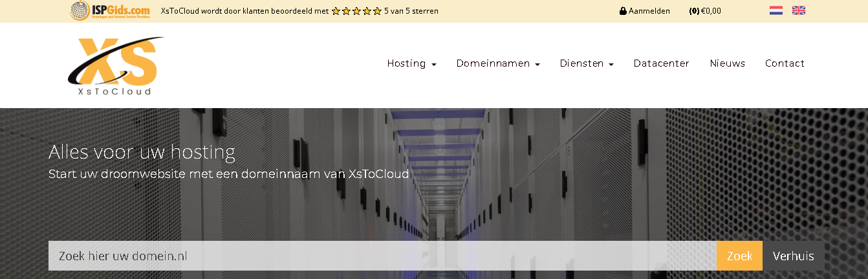The image size is (868, 279).
Task: Expand the Hosting dropdown menu
Action: (411, 63)
